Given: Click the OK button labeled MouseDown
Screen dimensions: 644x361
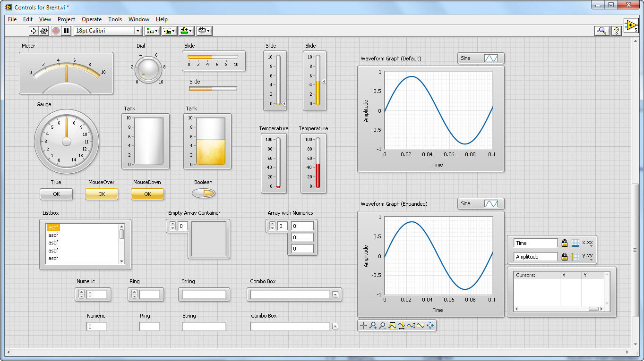Looking at the screenshot, I should coord(147,194).
